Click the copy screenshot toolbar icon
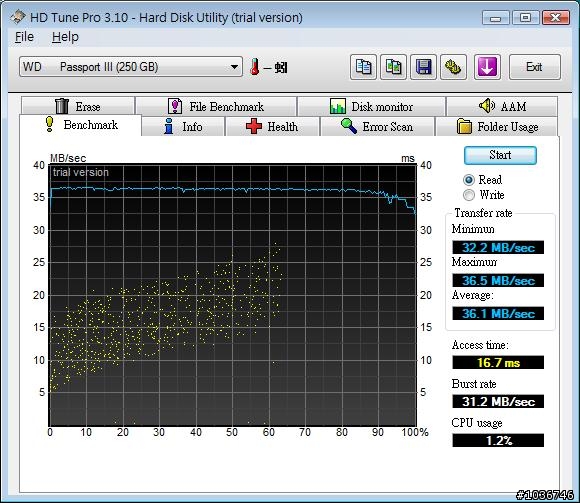This screenshot has width=580, height=503. [393, 67]
